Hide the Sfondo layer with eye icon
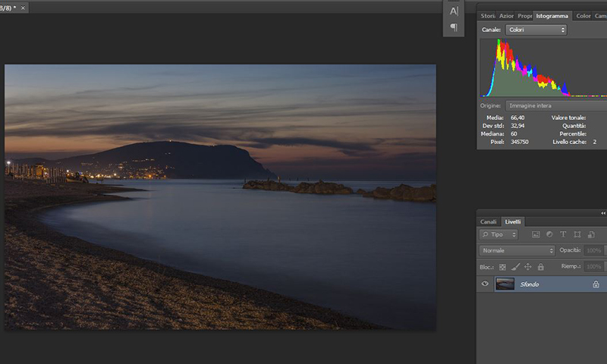Image resolution: width=607 pixels, height=364 pixels. [486, 284]
